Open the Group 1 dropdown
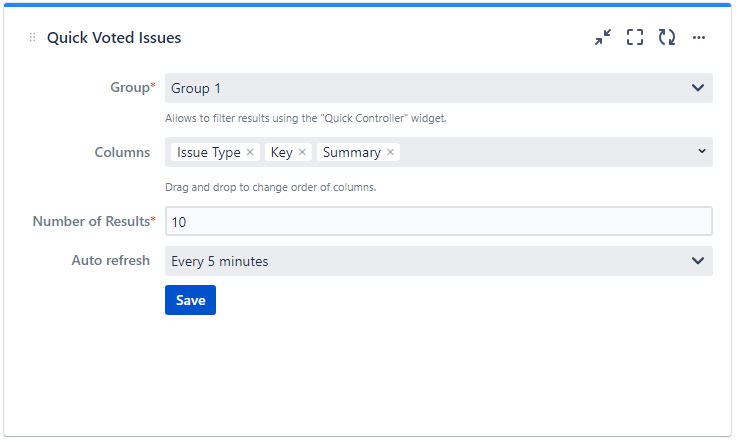 coord(438,88)
